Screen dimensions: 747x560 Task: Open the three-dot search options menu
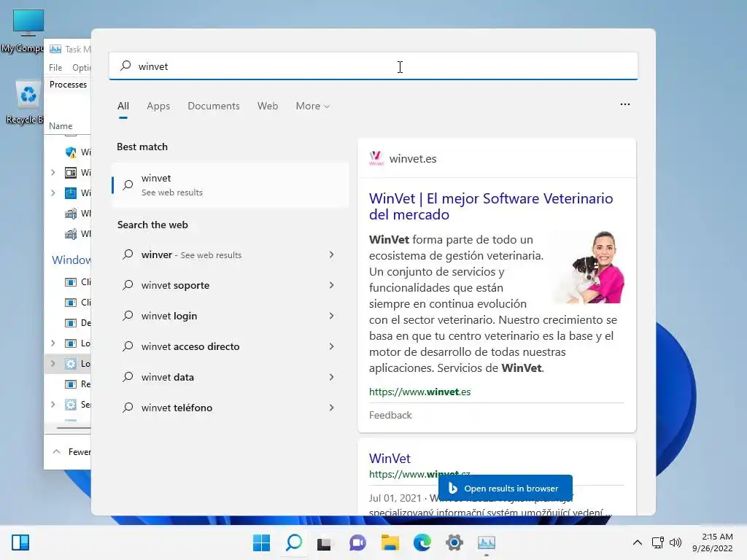click(x=625, y=104)
